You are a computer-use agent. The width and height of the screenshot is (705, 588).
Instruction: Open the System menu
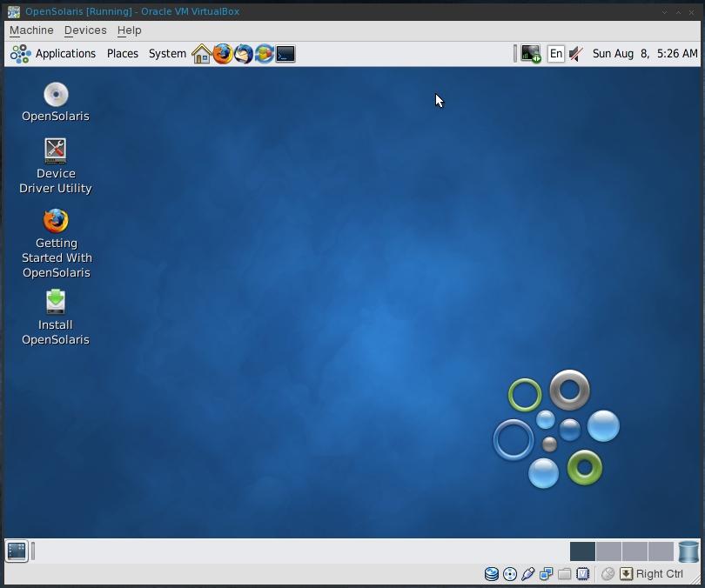tap(167, 54)
